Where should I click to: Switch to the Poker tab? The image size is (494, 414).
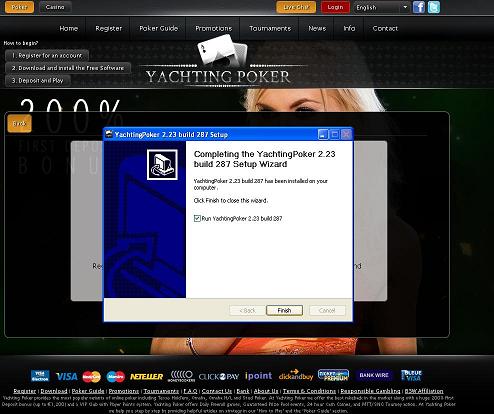tap(19, 7)
